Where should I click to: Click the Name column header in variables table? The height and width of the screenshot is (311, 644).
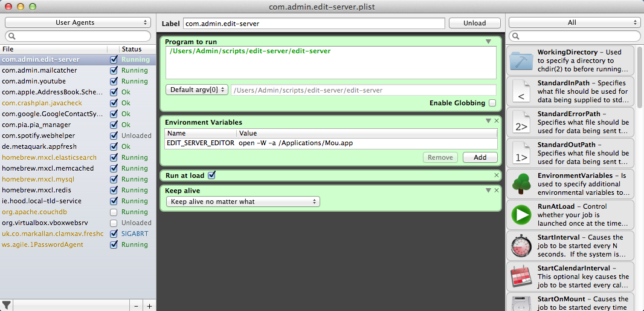click(x=201, y=133)
